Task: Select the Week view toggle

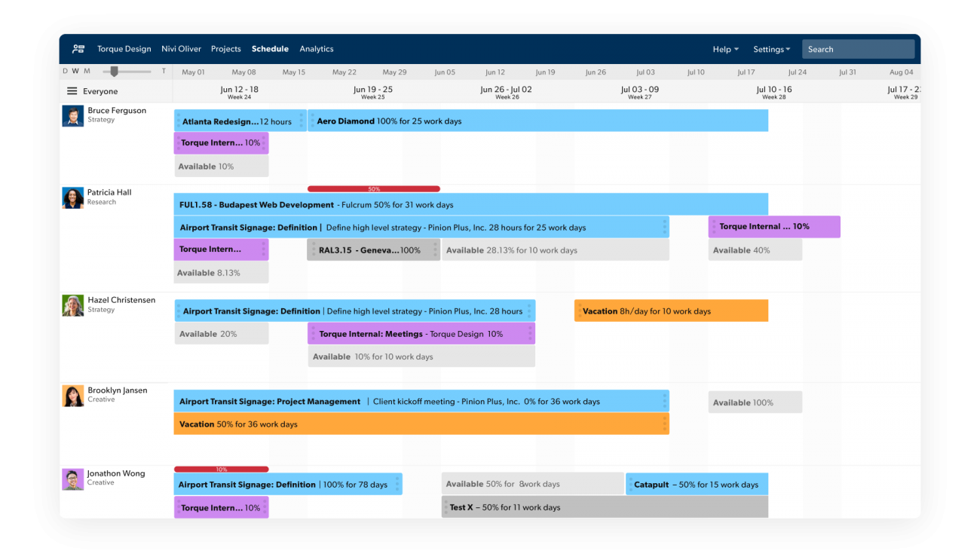Action: pyautogui.click(x=76, y=71)
